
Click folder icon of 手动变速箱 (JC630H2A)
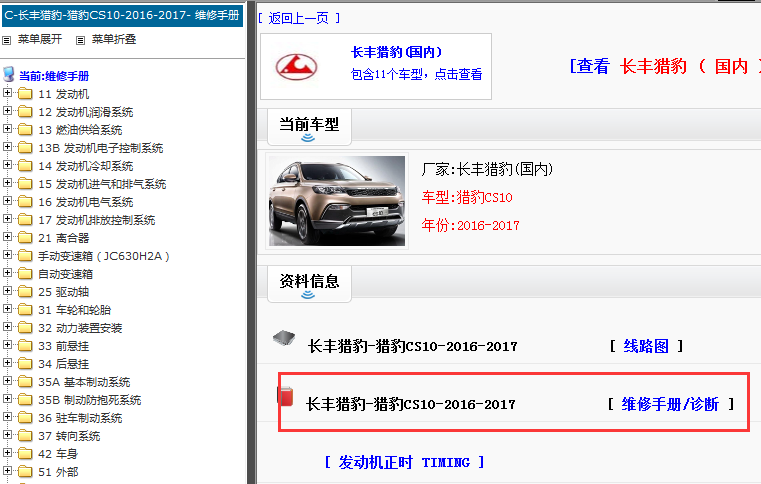(x=25, y=255)
